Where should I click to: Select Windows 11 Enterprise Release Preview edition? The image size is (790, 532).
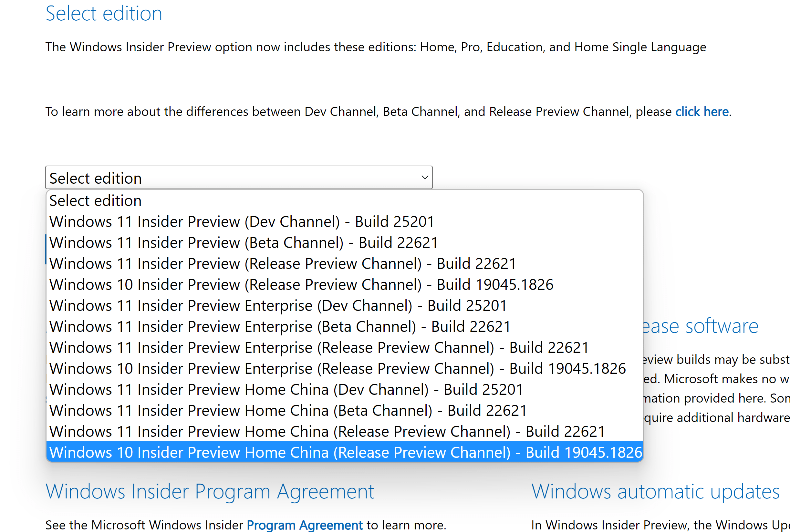coord(319,347)
